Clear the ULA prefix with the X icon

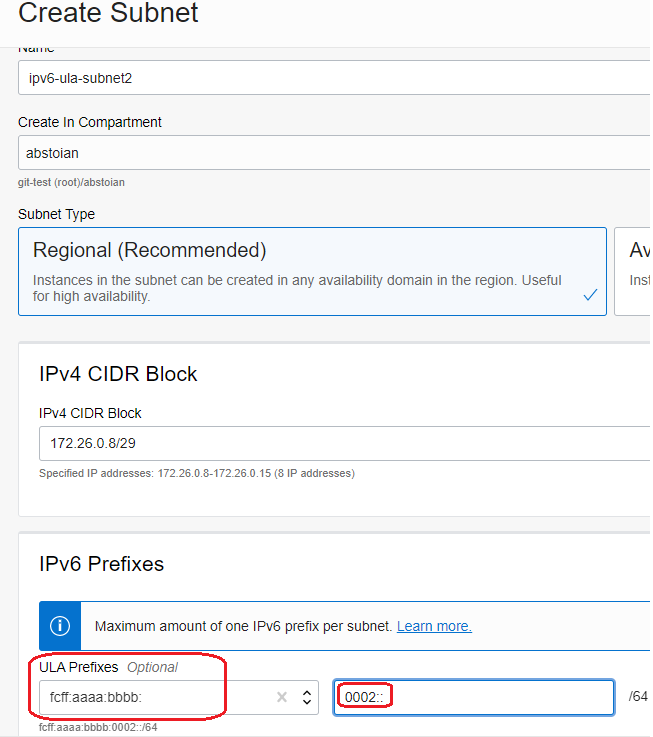283,697
